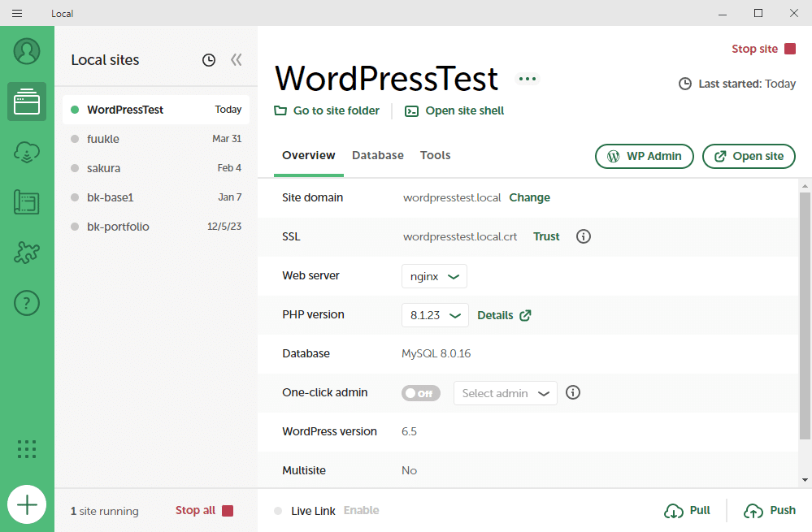The image size is (812, 532).
Task: Switch to the Tools tab
Action: [x=435, y=155]
